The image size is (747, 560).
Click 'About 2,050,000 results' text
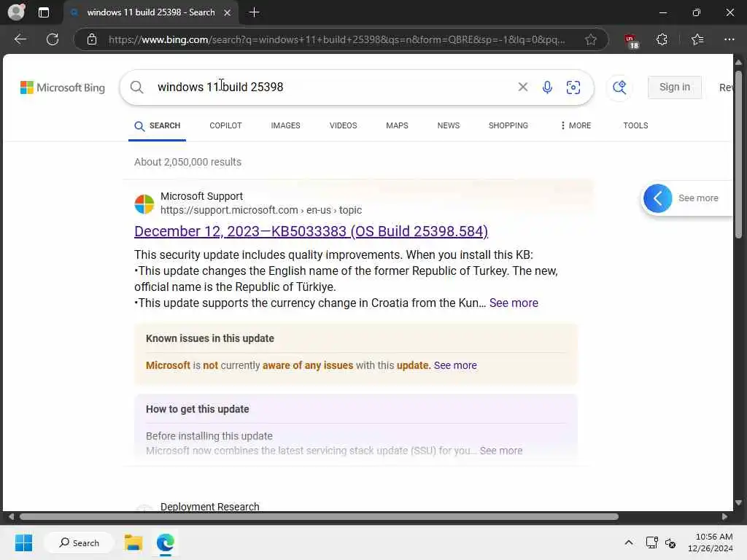(187, 162)
